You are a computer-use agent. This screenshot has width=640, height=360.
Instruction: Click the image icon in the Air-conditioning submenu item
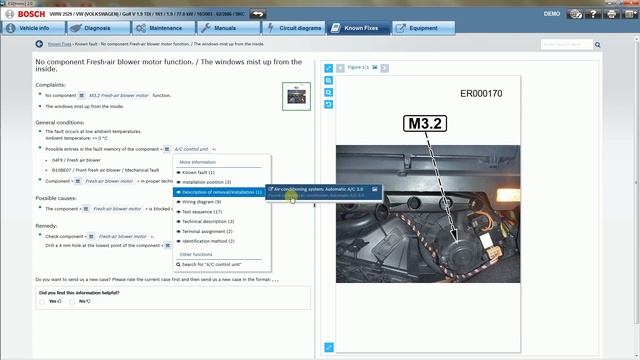[x=375, y=189]
